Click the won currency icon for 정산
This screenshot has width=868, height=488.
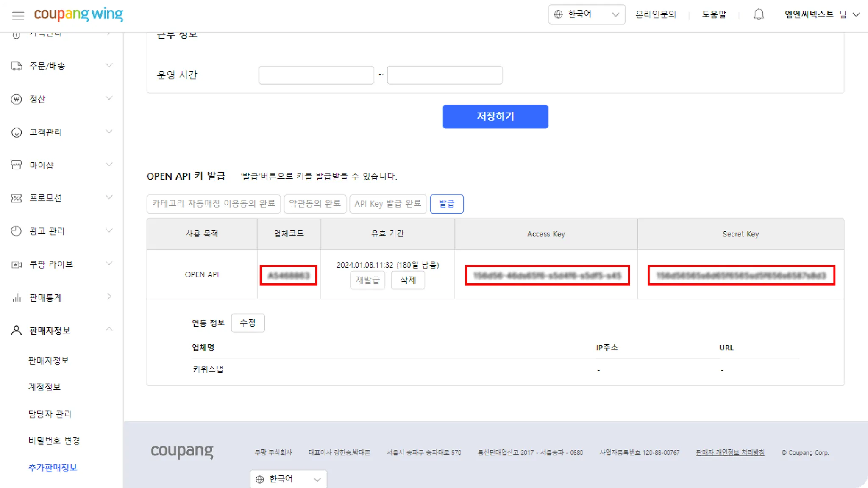pos(17,100)
